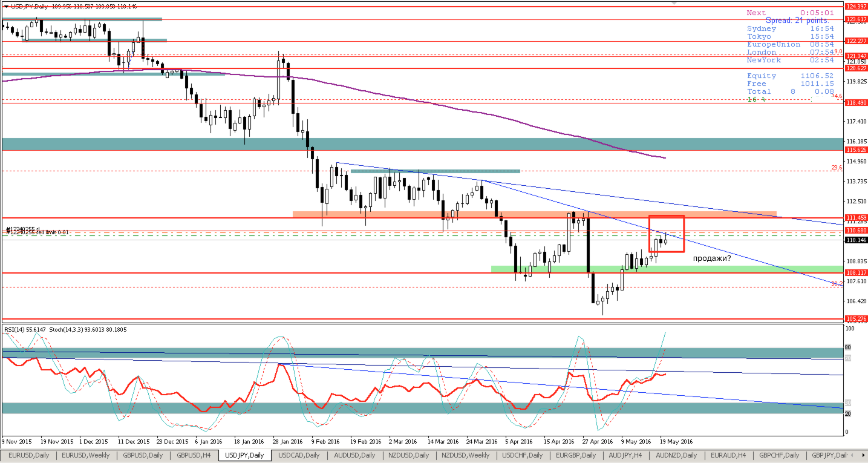Click the '19 May 2016' date on time axis
This screenshot has height=463, width=868.
click(x=676, y=441)
